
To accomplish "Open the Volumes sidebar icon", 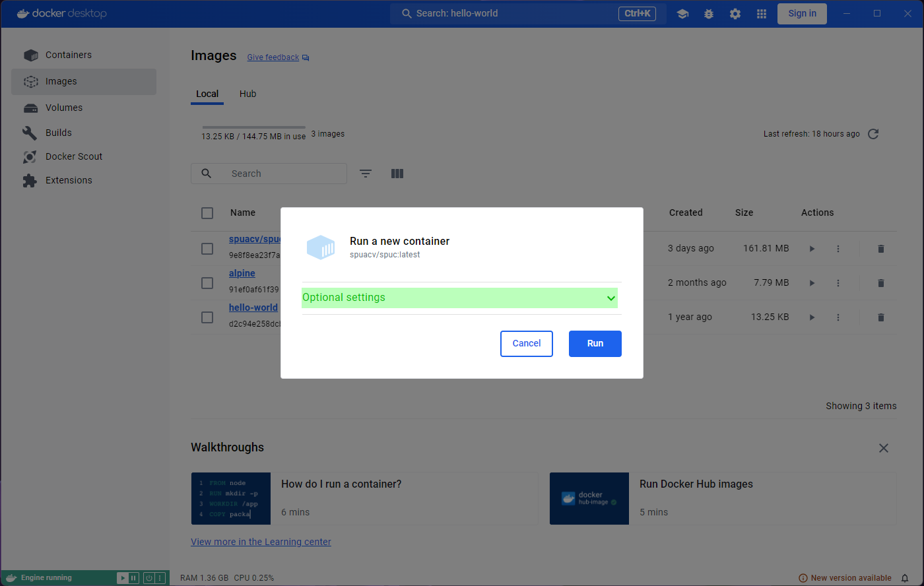I will (30, 108).
